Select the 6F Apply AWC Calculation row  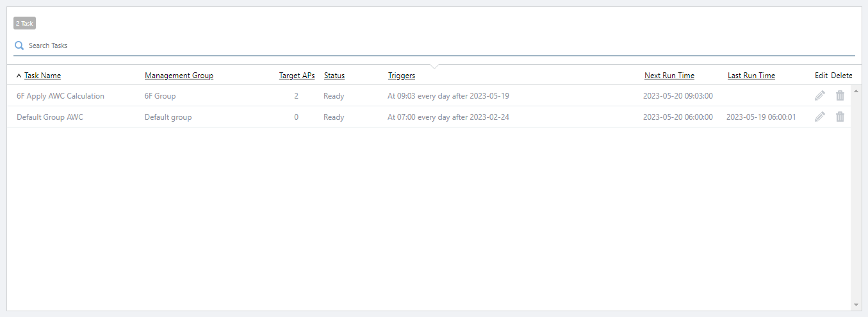[60, 96]
